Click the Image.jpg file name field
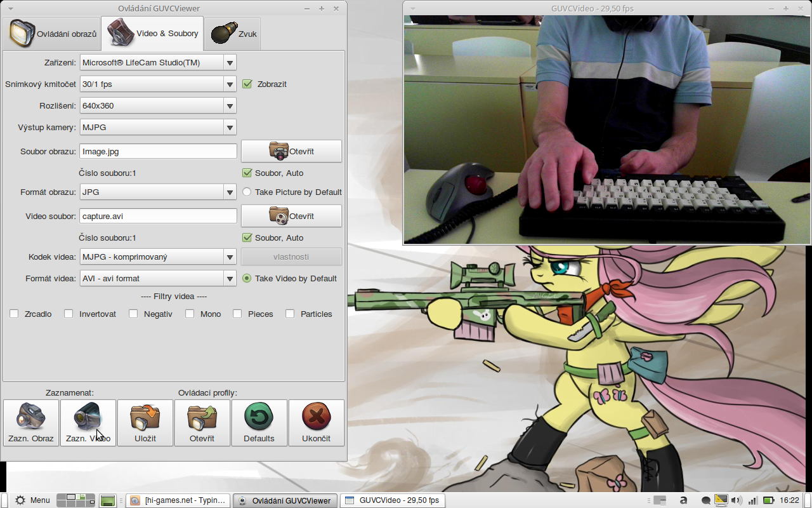Image resolution: width=812 pixels, height=508 pixels. tap(158, 151)
